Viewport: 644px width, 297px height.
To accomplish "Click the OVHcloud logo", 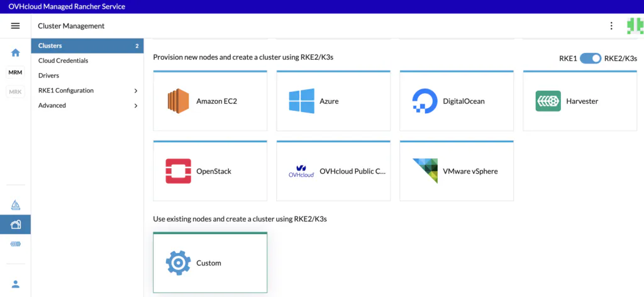I will point(301,171).
